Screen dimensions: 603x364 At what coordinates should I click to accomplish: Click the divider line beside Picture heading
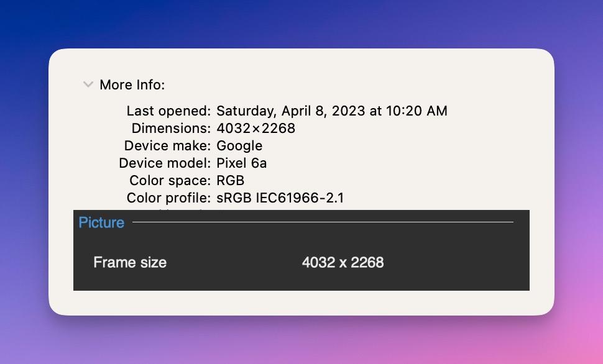[323, 222]
